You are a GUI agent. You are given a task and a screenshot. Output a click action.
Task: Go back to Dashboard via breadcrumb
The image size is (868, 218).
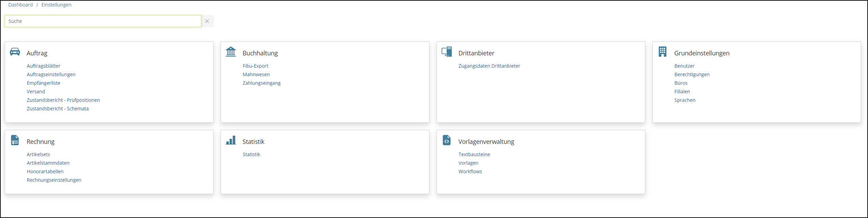tap(20, 5)
